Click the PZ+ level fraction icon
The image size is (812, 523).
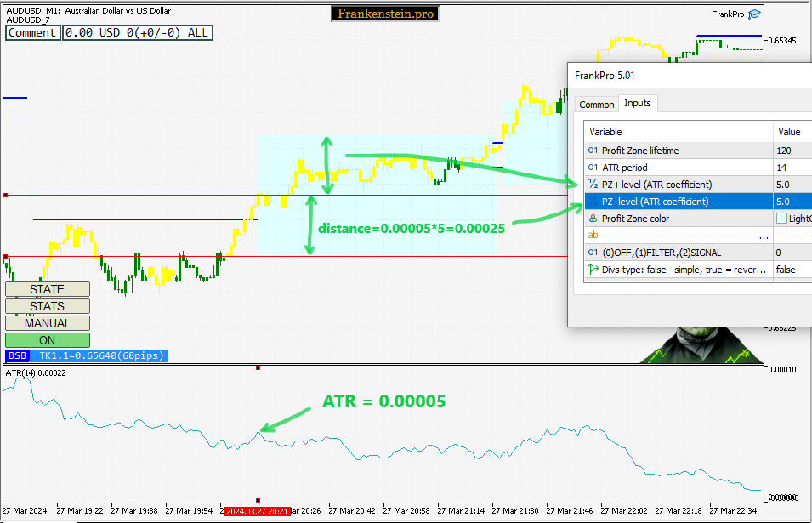593,185
